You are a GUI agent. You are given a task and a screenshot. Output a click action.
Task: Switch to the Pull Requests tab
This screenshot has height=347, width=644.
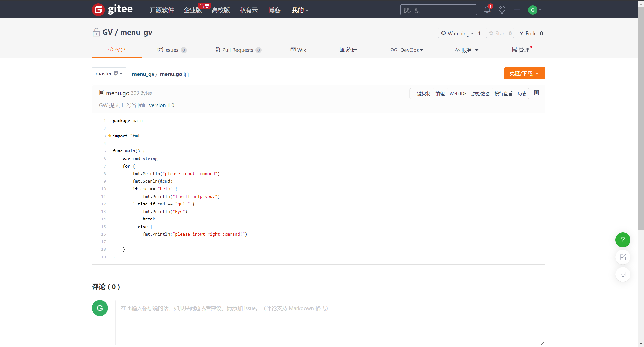[x=238, y=50]
